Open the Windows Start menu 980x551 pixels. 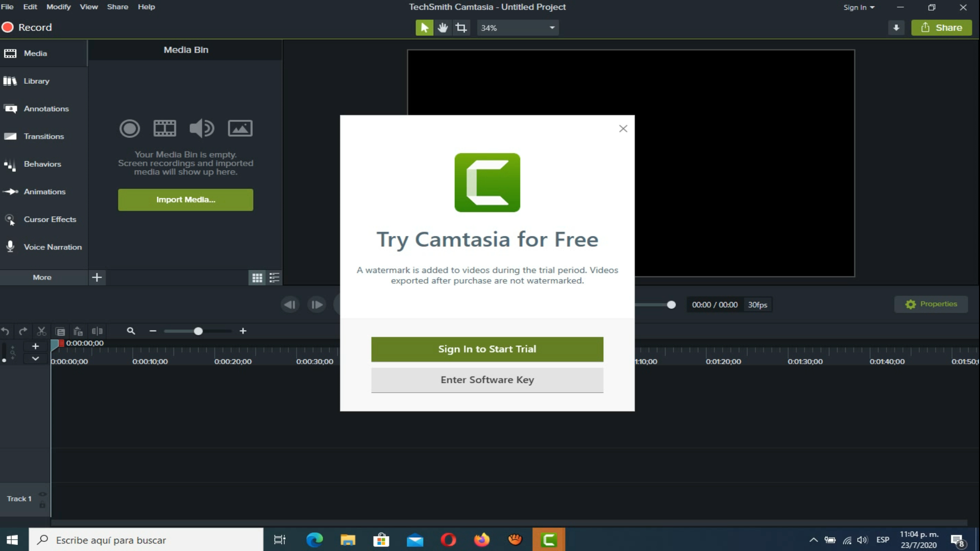pos(12,540)
